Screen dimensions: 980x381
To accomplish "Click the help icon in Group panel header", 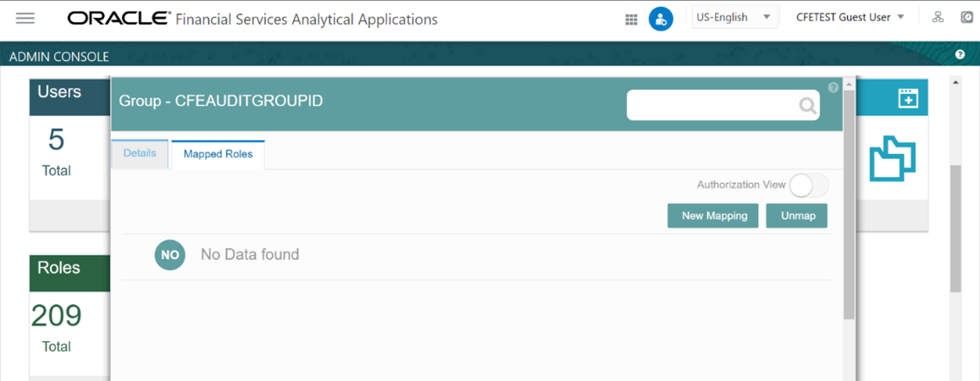I will (x=833, y=87).
